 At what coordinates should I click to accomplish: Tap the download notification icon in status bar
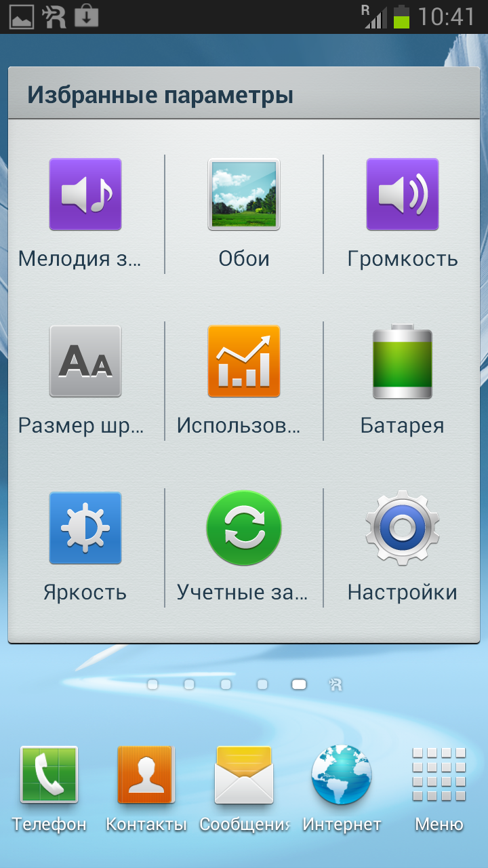[86, 16]
